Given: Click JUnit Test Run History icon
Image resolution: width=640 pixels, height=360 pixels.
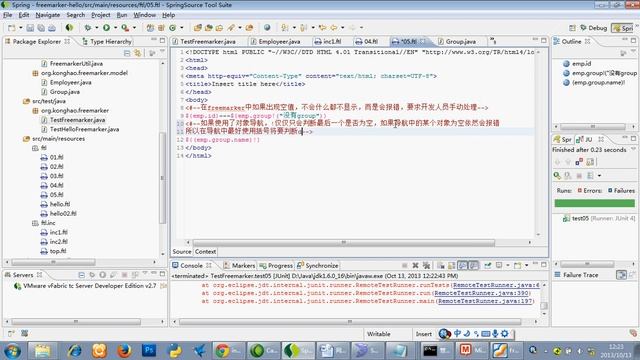Looking at the screenshot, I should pos(590,176).
